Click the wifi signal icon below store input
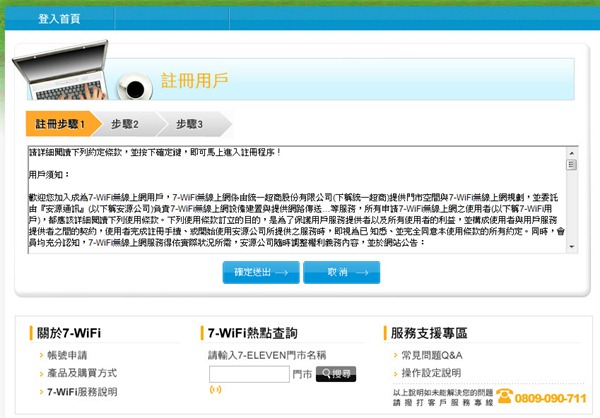This screenshot has height=418, width=600. (215, 390)
